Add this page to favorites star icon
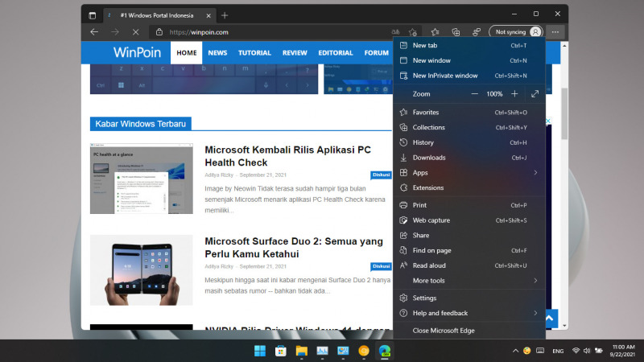 413,32
